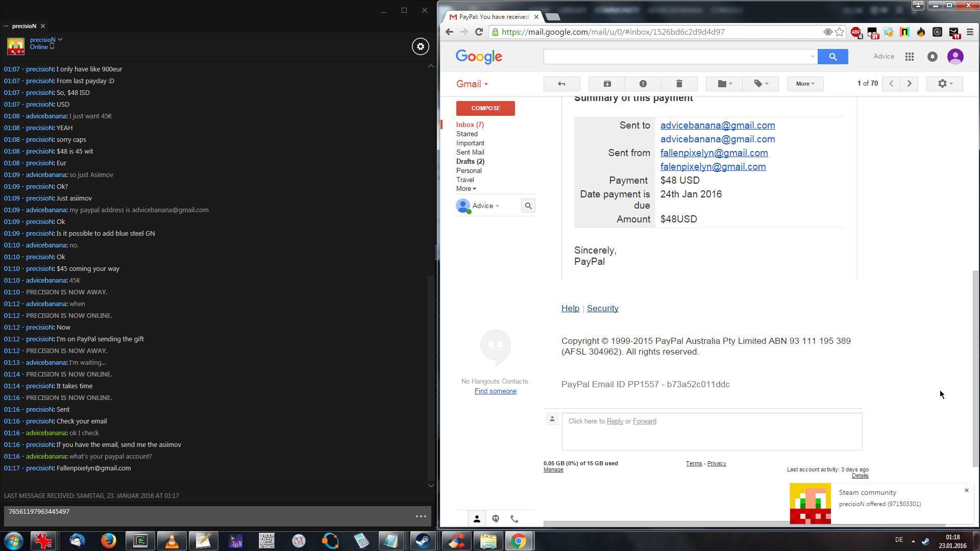Open Google apps grid icon
Image resolution: width=980 pixels, height=551 pixels.
(909, 57)
